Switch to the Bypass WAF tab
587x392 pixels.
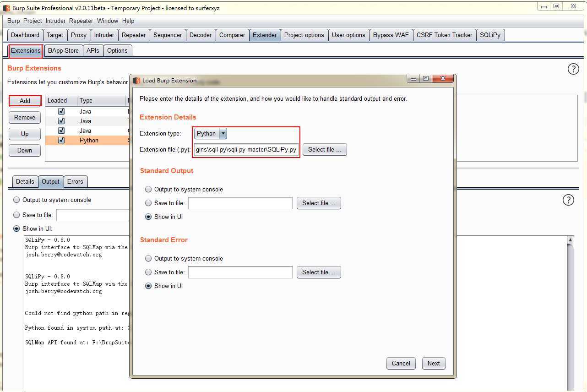point(391,35)
